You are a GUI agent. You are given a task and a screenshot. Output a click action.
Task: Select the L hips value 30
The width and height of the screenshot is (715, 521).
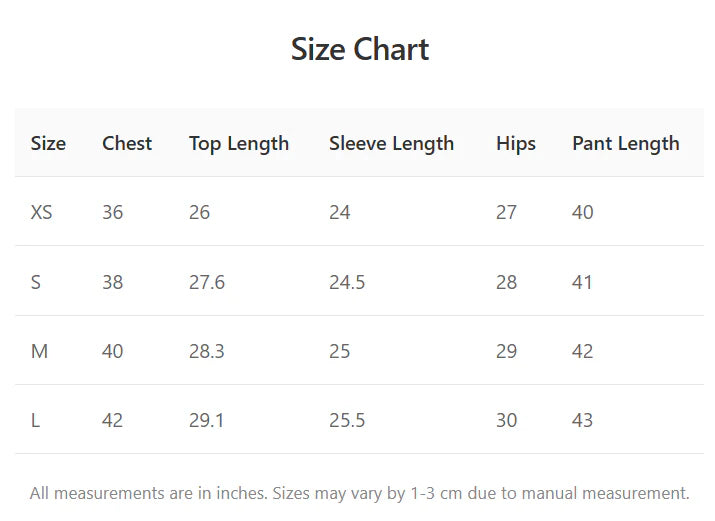507,420
